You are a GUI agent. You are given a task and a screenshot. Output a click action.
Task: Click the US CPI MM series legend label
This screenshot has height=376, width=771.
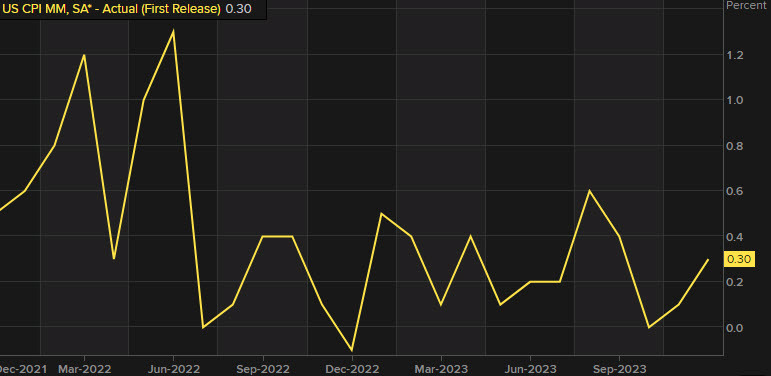[x=111, y=9]
